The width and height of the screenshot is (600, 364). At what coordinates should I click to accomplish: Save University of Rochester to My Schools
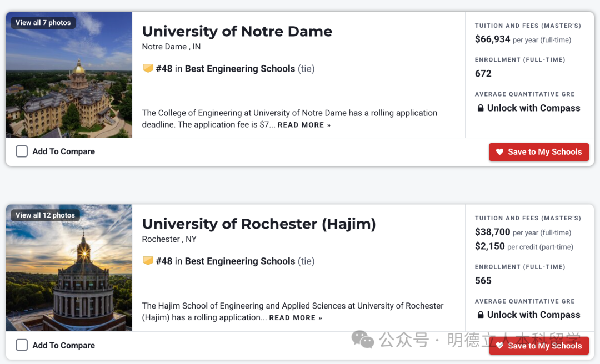click(x=539, y=346)
